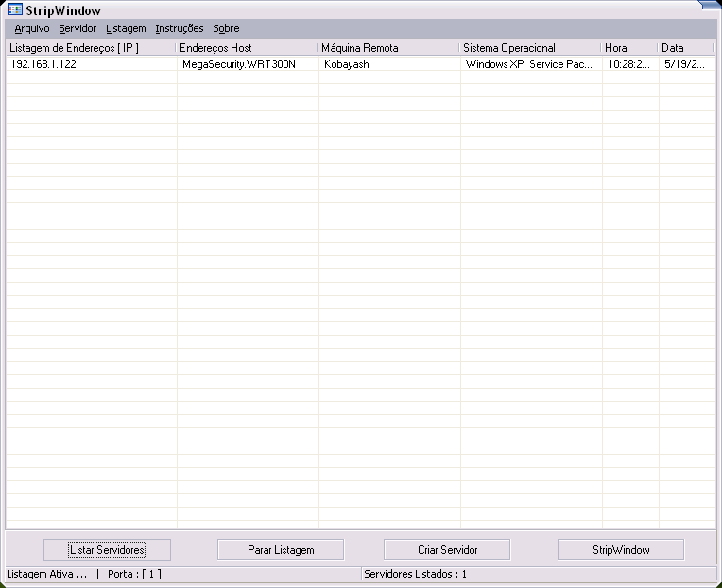Image resolution: width=722 pixels, height=588 pixels.
Task: Click the Criar Servidor button
Action: [447, 550]
